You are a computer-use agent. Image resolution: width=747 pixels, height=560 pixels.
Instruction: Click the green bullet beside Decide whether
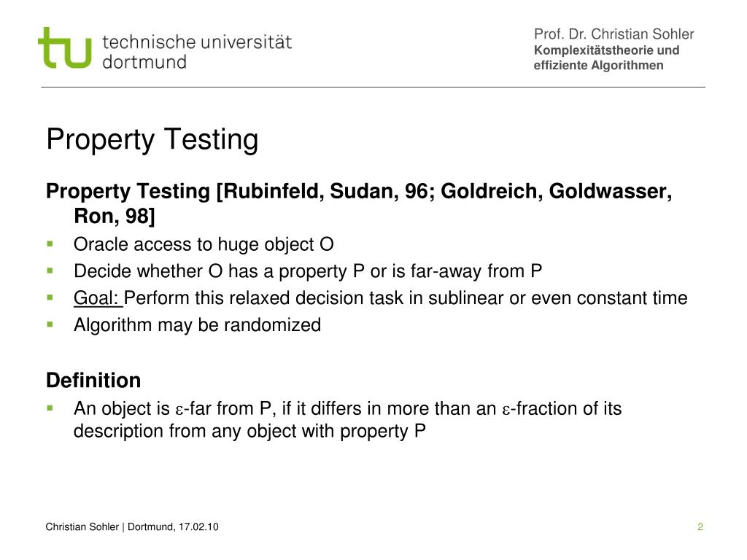(x=50, y=271)
